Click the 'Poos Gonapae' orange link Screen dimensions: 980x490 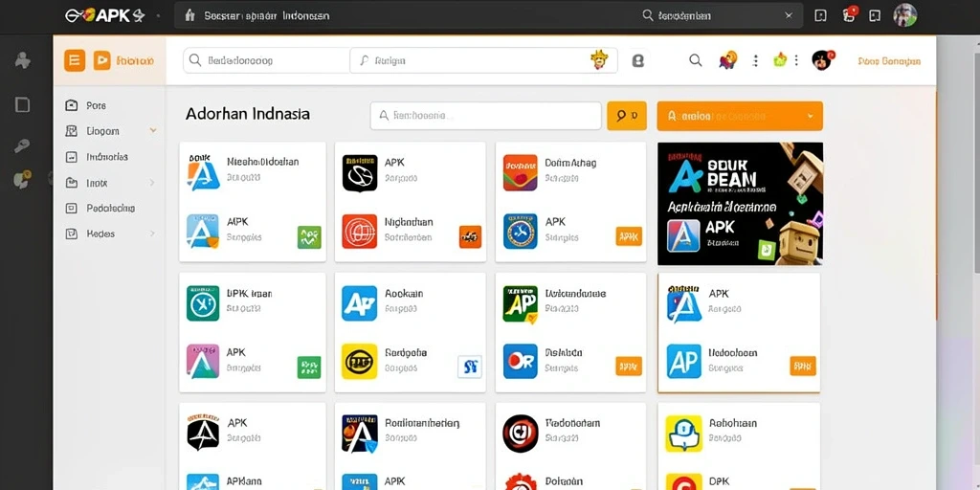pyautogui.click(x=889, y=61)
